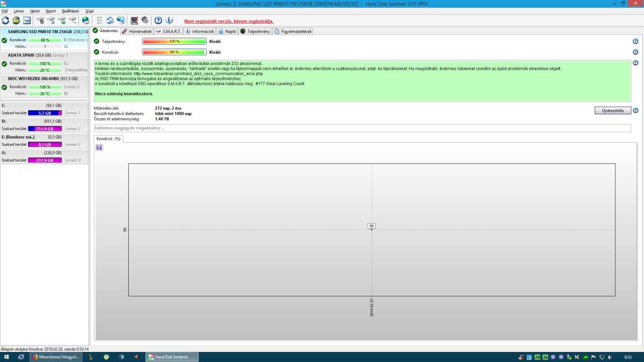Open help for Kondíció row
This screenshot has width=644, height=362.
[x=635, y=52]
